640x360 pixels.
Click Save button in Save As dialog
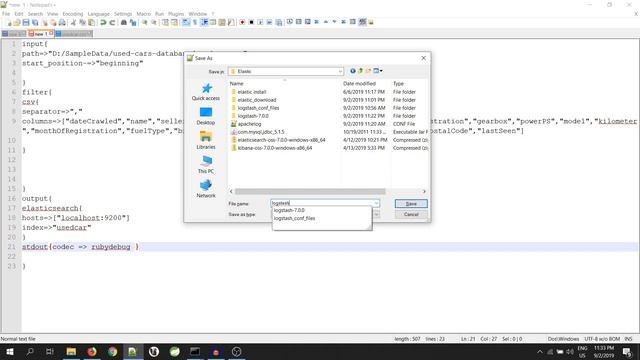(411, 203)
